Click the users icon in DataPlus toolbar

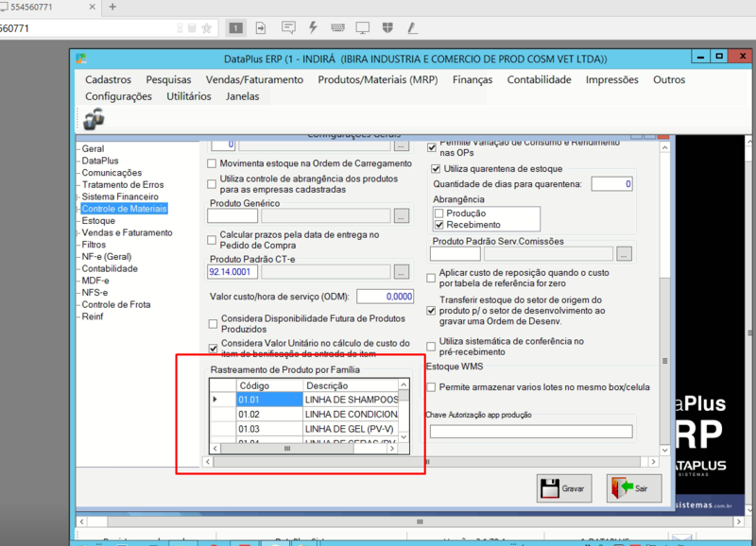click(94, 119)
